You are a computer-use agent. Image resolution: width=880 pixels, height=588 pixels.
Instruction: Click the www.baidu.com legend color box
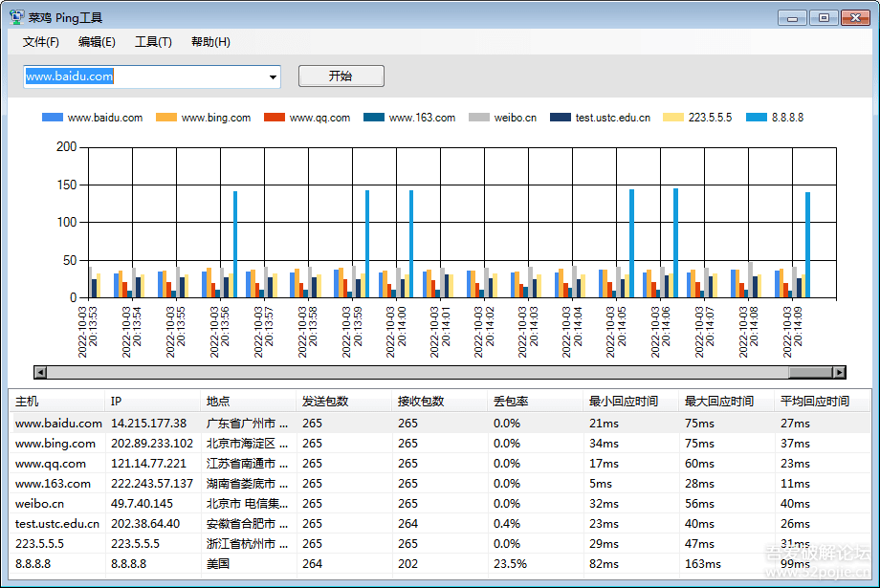(53, 118)
